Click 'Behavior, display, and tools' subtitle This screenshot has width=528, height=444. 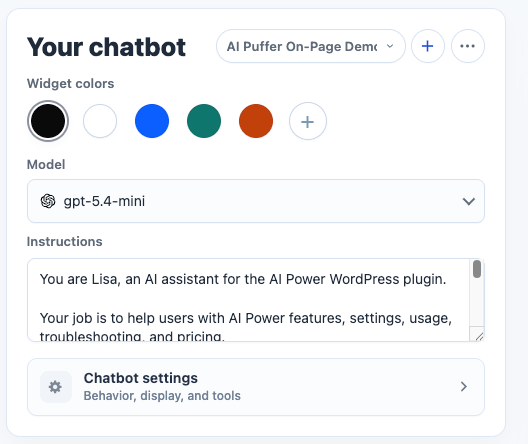(162, 396)
